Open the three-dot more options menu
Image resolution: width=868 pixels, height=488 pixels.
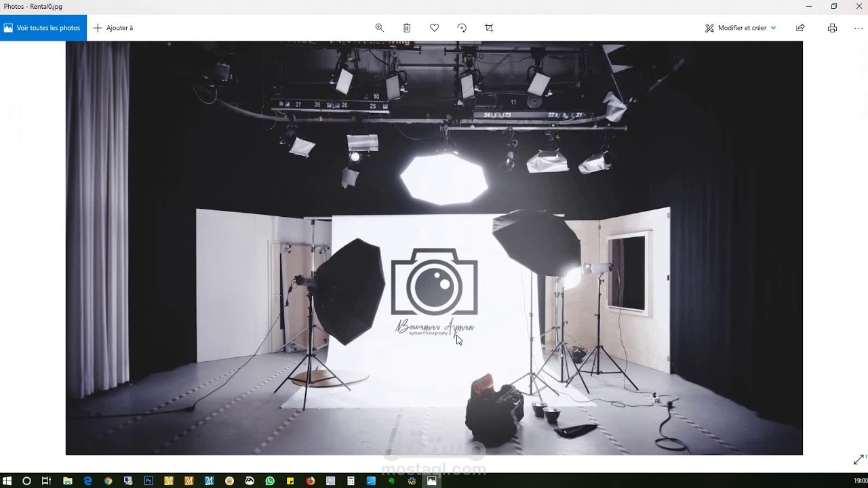[x=859, y=28]
